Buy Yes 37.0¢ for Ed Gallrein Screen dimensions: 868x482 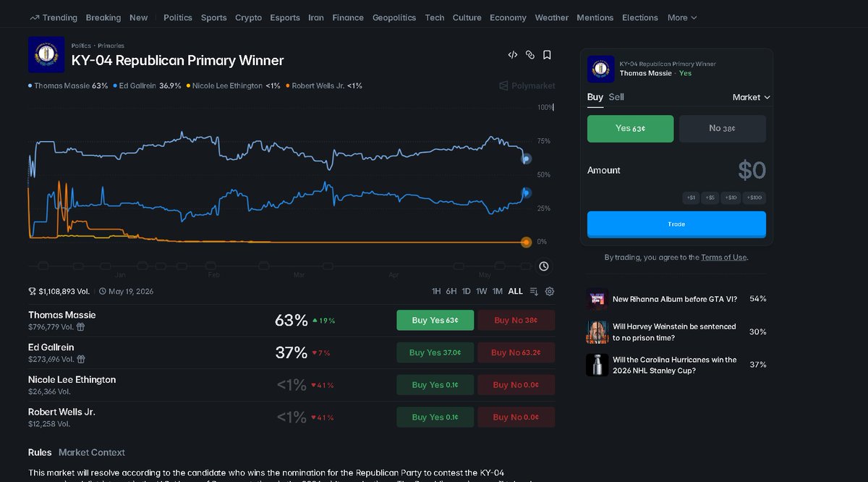(435, 352)
